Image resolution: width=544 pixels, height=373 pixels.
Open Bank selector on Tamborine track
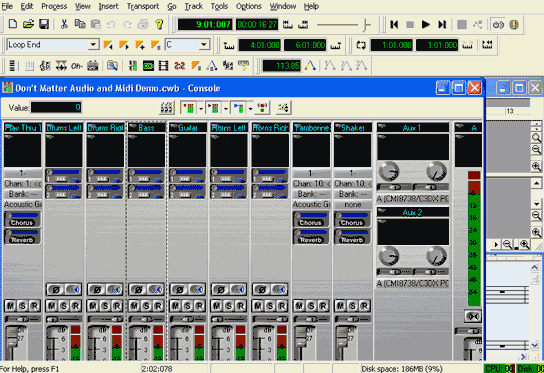[x=311, y=194]
